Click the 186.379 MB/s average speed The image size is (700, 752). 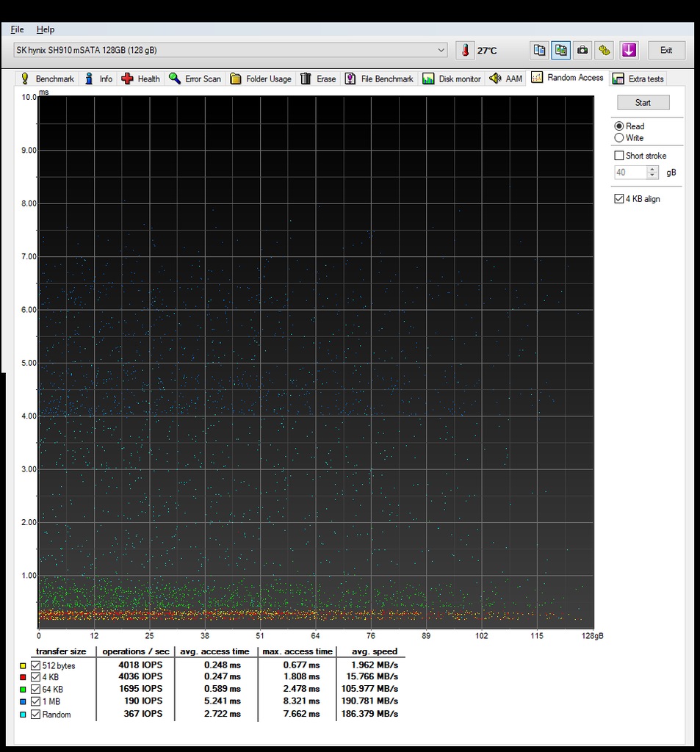pos(370,714)
